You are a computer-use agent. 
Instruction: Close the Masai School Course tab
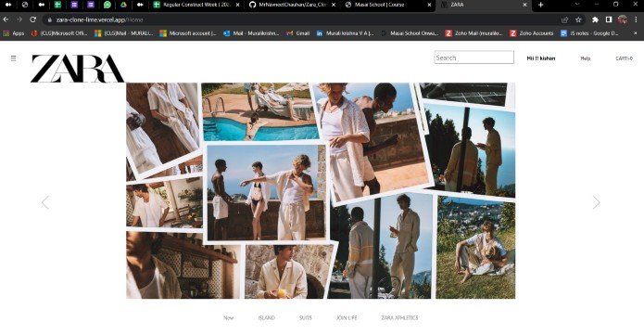click(x=429, y=5)
